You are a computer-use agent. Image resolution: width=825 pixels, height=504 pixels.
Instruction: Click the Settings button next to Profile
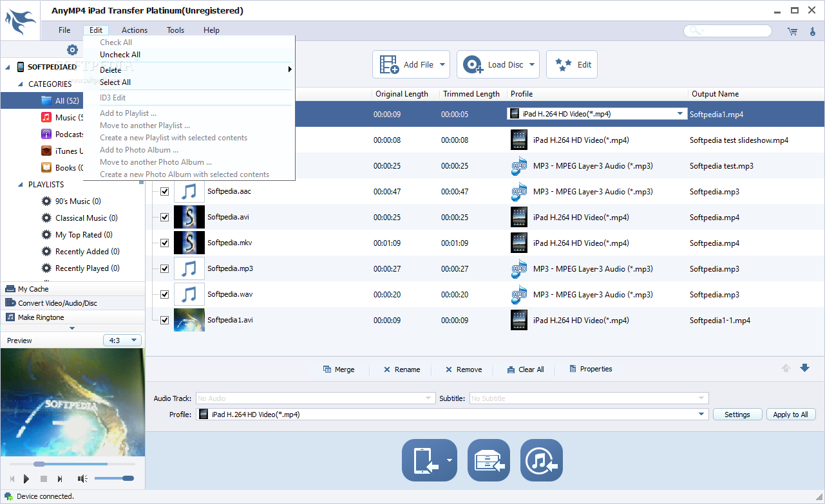(737, 415)
